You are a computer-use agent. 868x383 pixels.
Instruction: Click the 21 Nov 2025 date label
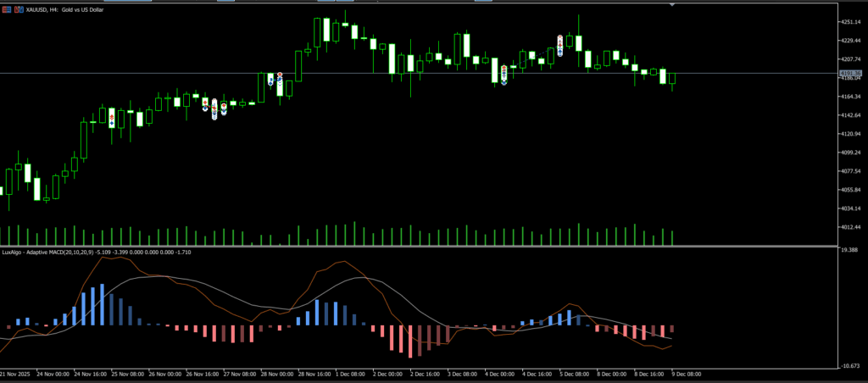click(14, 373)
